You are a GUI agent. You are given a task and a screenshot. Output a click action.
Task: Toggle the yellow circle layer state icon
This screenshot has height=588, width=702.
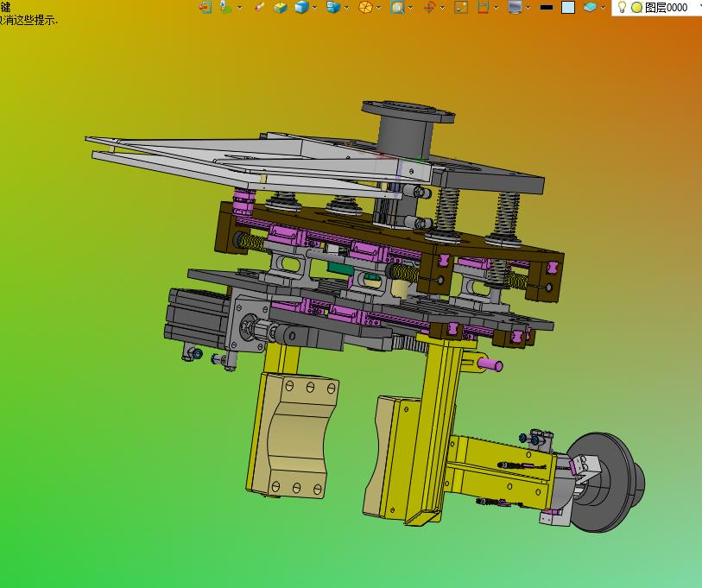[x=636, y=7]
